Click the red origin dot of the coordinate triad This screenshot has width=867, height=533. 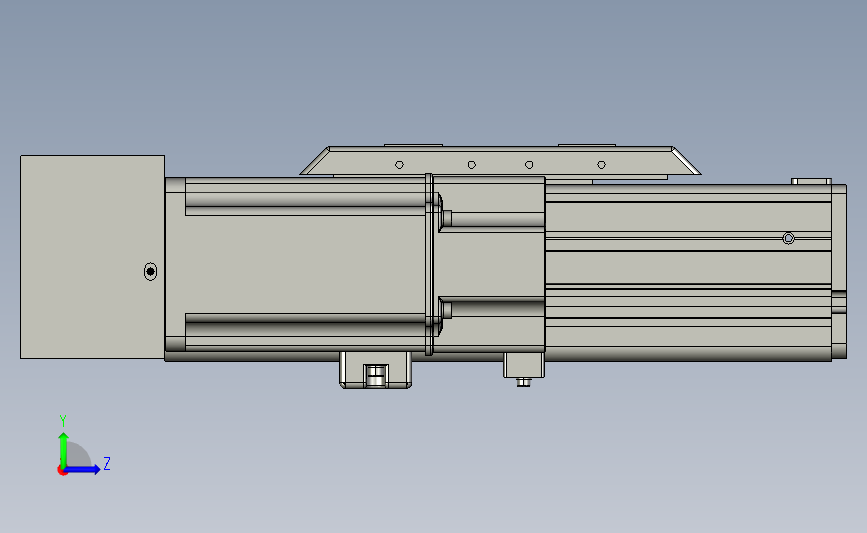[62, 471]
